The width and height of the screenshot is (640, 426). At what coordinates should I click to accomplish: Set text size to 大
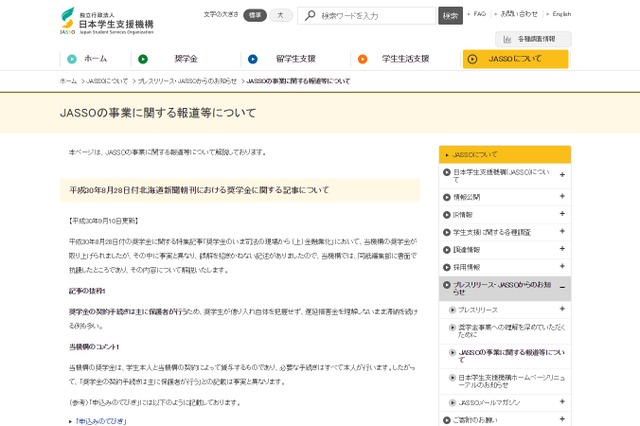[281, 15]
